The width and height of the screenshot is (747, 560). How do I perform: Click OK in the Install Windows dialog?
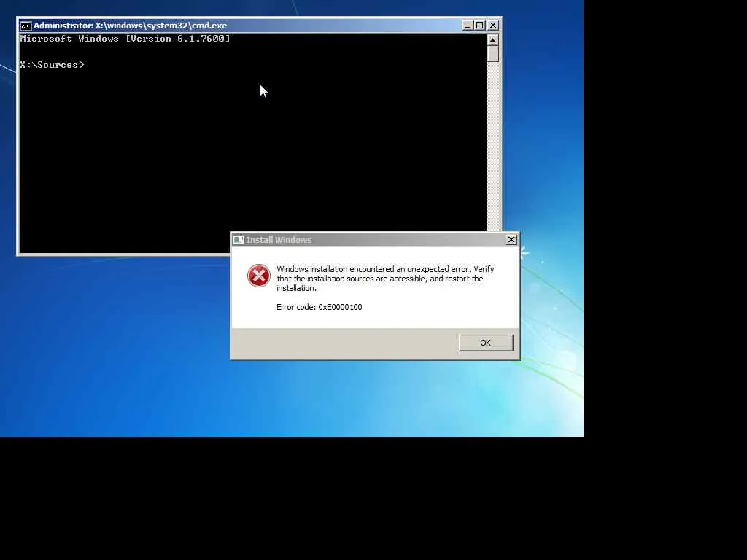coord(485,343)
